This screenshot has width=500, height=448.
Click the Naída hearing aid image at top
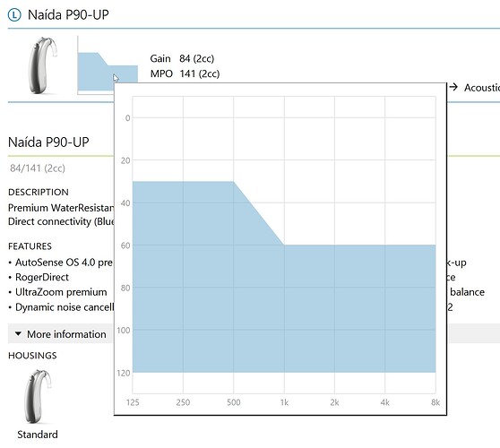43,65
